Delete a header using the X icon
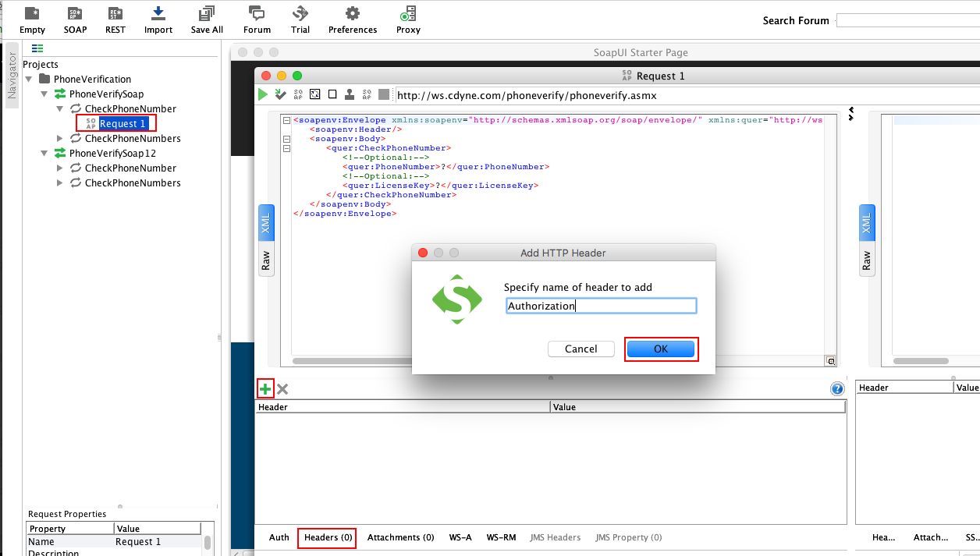Viewport: 980px width, 556px height. pyautogui.click(x=281, y=388)
